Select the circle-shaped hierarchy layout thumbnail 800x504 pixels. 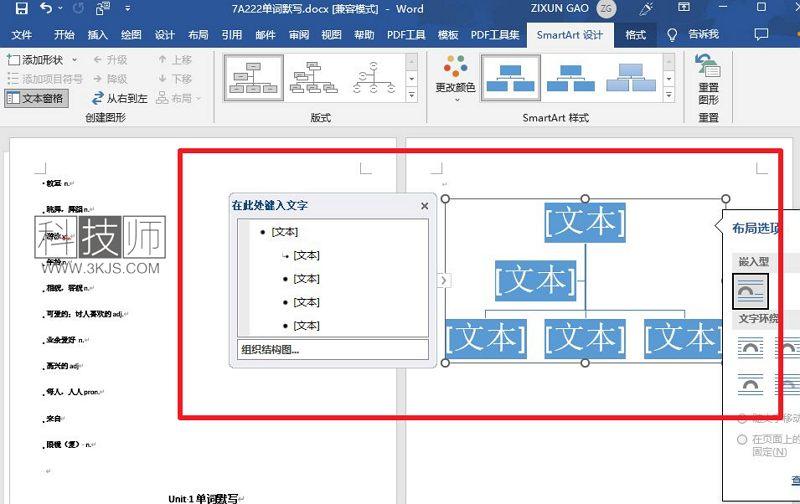click(373, 78)
